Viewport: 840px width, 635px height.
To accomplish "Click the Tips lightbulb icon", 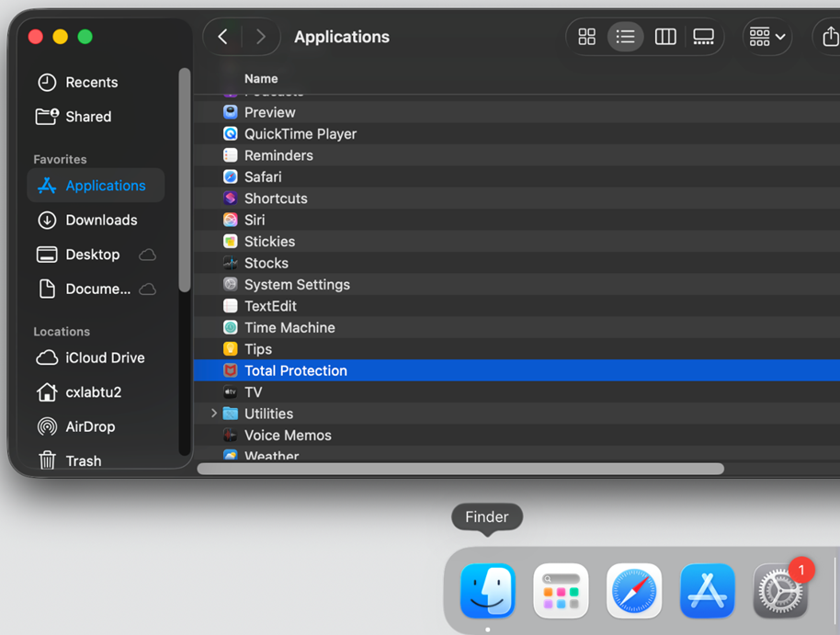I will pos(231,349).
